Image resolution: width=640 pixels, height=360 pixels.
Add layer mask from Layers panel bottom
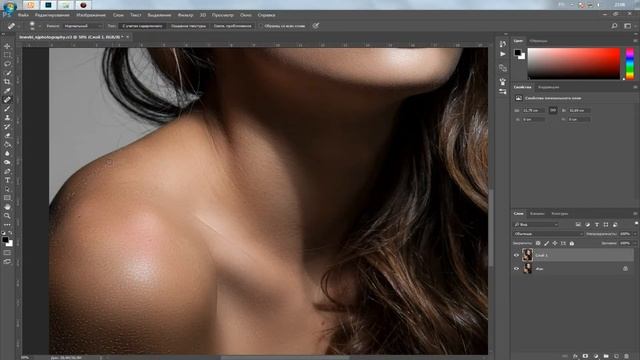(585, 356)
